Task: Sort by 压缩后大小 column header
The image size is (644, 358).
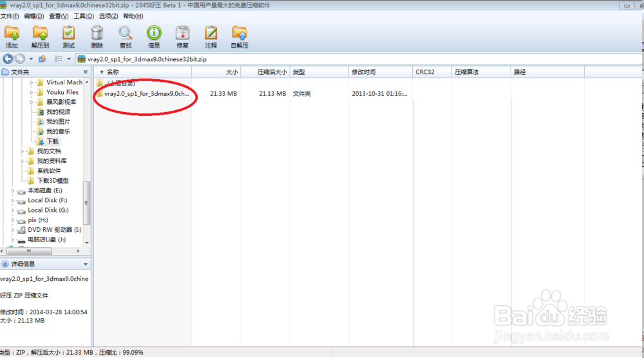Action: pyautogui.click(x=265, y=72)
